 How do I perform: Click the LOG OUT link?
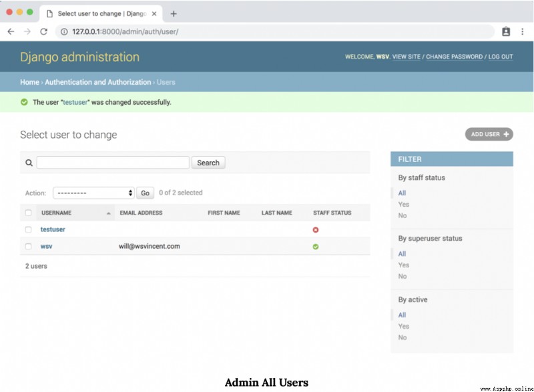pyautogui.click(x=501, y=57)
